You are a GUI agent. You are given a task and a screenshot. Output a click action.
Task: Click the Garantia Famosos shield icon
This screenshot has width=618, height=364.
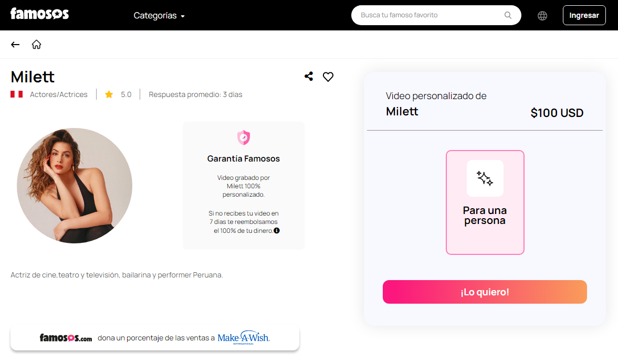pyautogui.click(x=244, y=137)
